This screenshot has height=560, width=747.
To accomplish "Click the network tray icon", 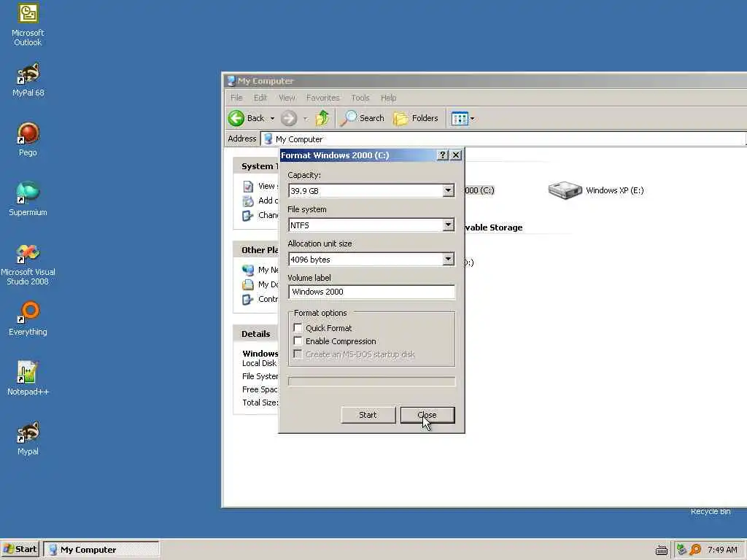I will point(681,550).
